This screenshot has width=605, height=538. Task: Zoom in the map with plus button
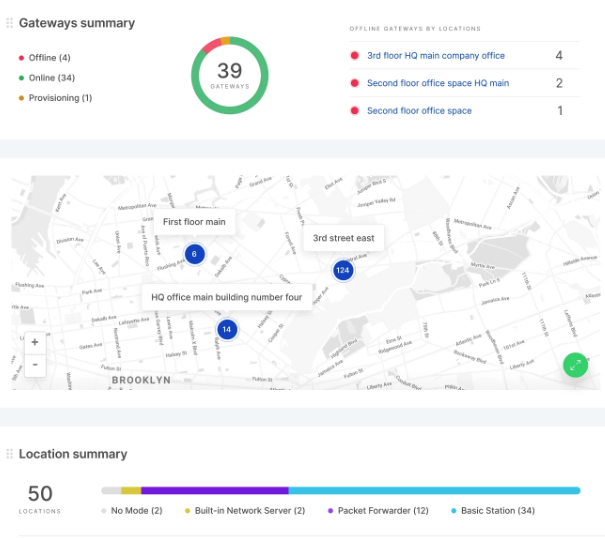(35, 342)
